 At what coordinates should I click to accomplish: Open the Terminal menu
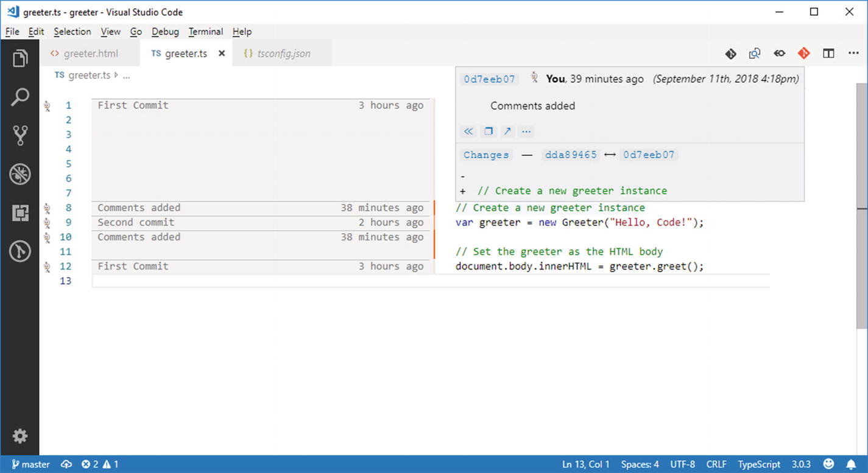pos(205,32)
